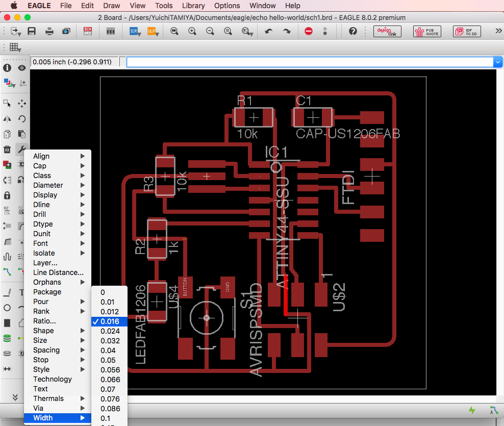Run ULP script icon
504x426 pixels.
click(x=152, y=31)
